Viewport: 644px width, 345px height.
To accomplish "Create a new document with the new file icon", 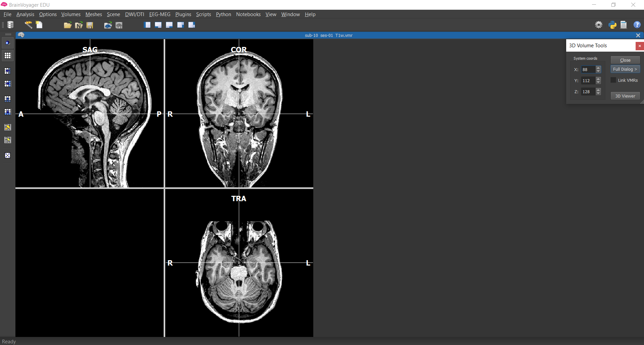I will [x=39, y=25].
